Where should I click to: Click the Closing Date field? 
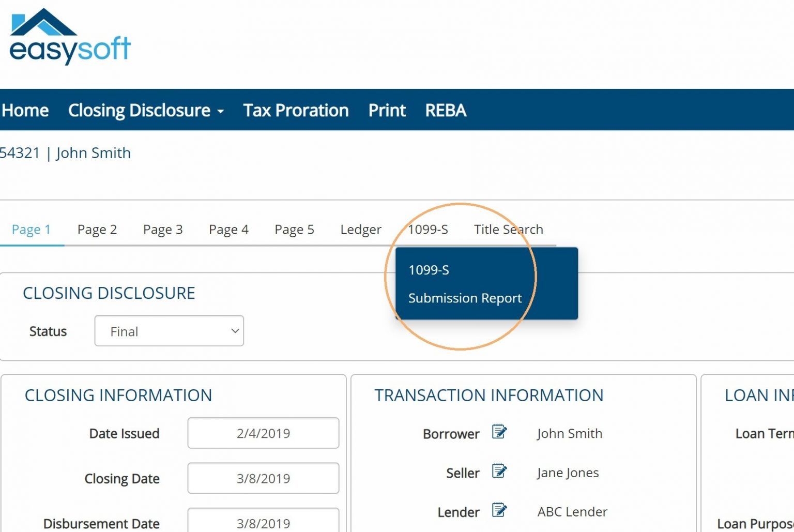(263, 478)
